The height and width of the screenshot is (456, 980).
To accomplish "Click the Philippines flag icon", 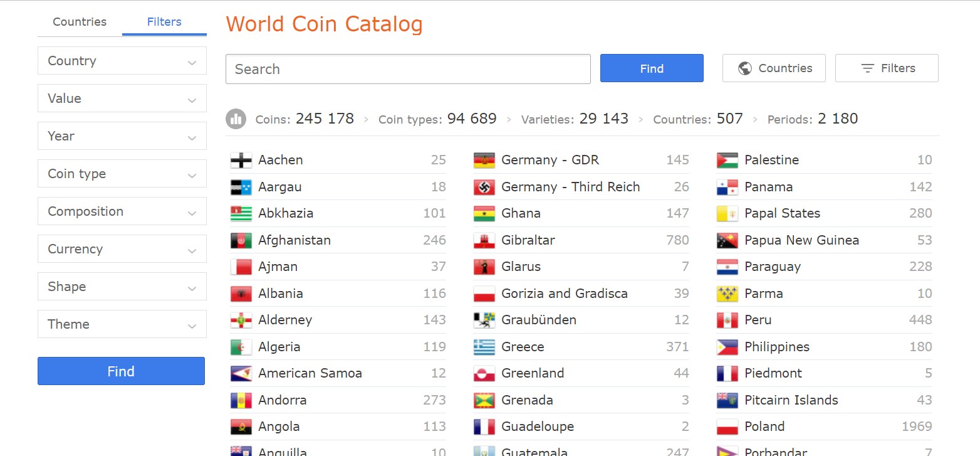I will [727, 347].
